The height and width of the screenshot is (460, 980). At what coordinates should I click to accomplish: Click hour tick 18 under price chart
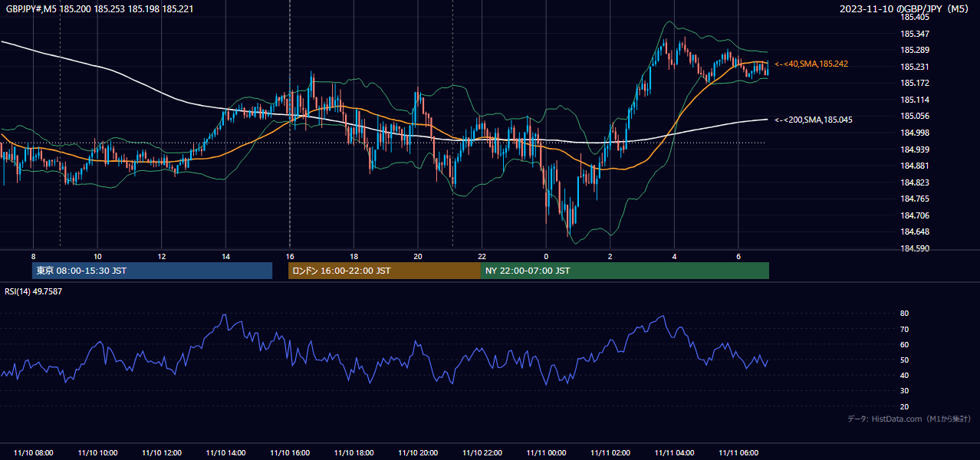coord(354,256)
